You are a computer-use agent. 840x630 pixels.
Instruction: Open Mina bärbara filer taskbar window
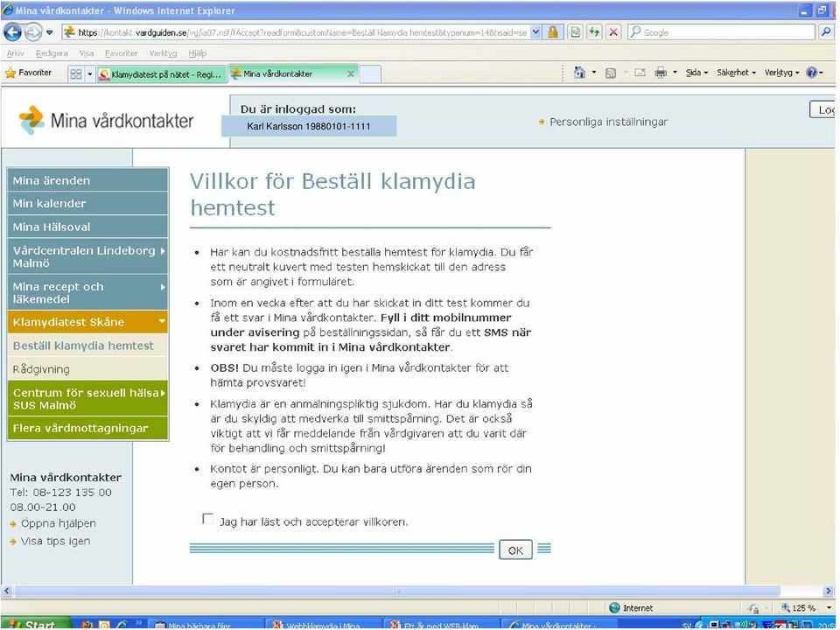(x=205, y=625)
